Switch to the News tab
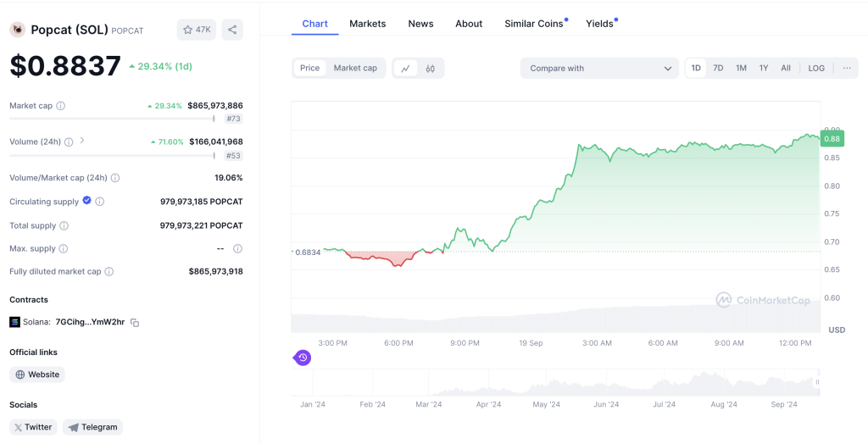Image resolution: width=868 pixels, height=444 pixels. pos(420,24)
